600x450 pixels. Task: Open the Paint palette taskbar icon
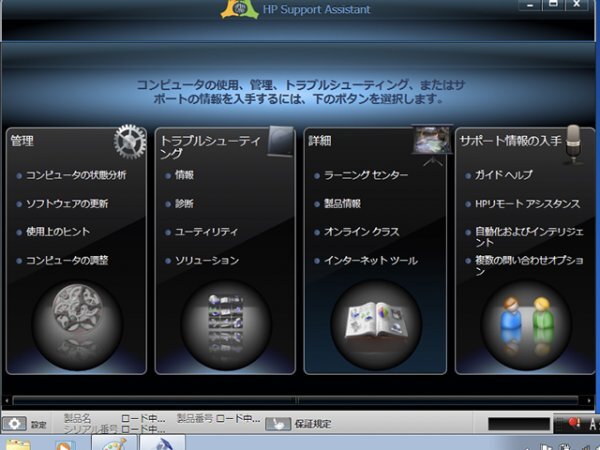(x=114, y=444)
